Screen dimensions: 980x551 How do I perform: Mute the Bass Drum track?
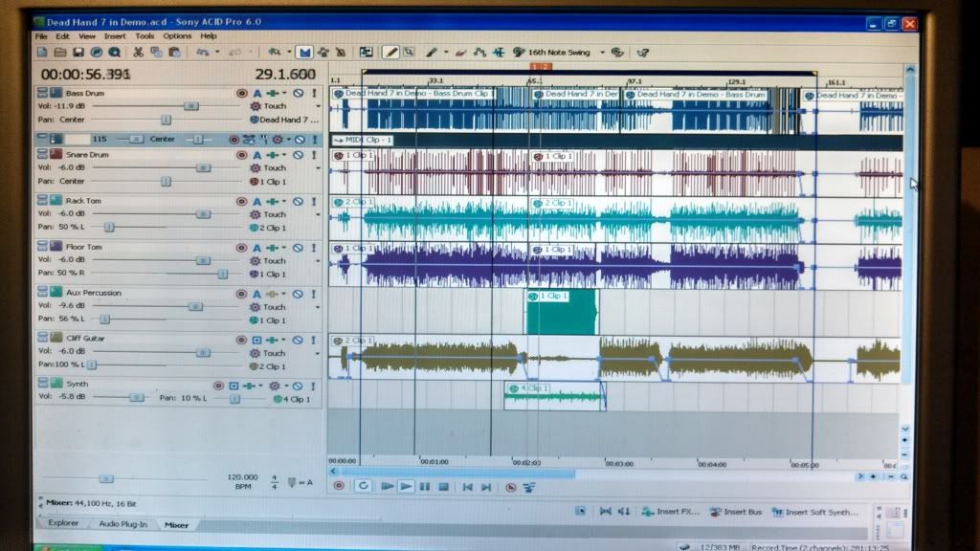click(299, 93)
